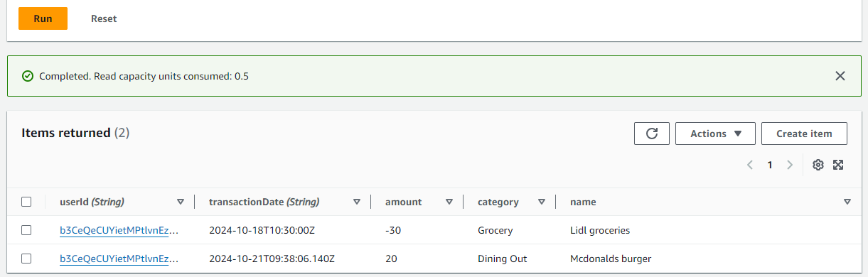Image resolution: width=868 pixels, height=277 pixels.
Task: Create a new item
Action: click(x=805, y=134)
